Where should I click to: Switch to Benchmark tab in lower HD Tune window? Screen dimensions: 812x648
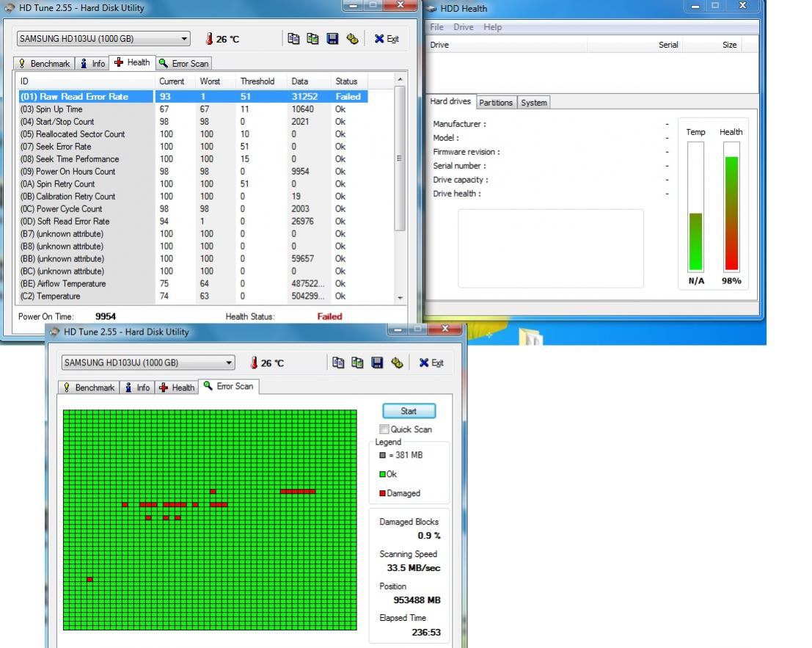(89, 387)
